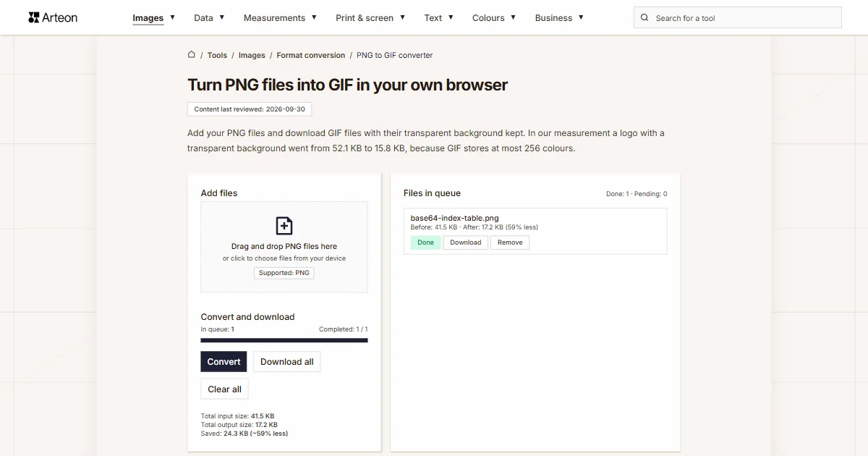Click file name base64-index-table.png
868x456 pixels.
click(x=455, y=218)
